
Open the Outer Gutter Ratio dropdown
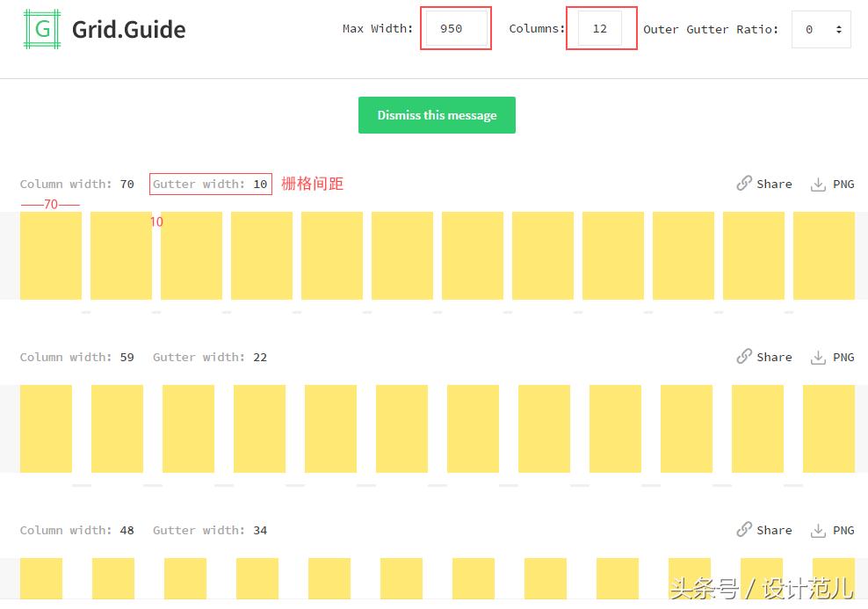(x=821, y=29)
